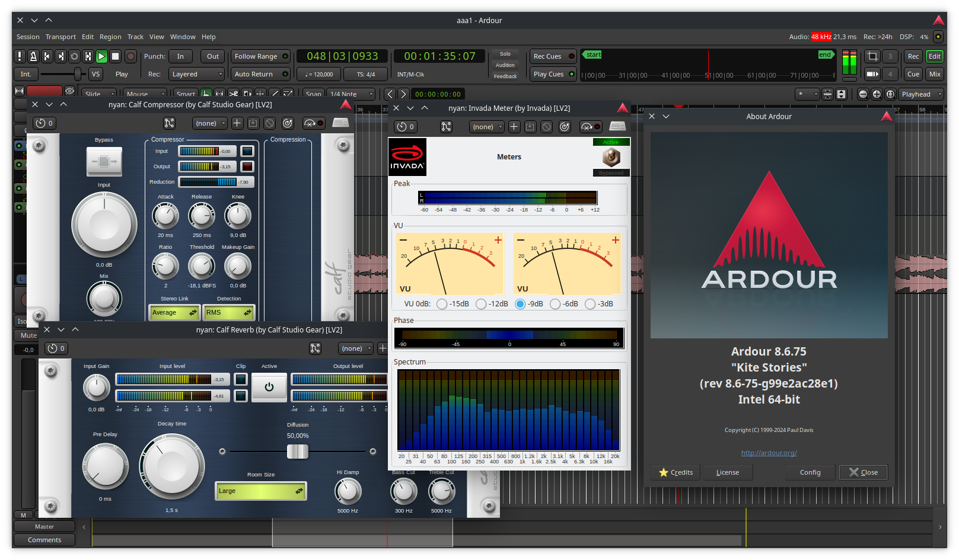Open the Track menu
Image resolution: width=959 pixels, height=560 pixels.
click(x=135, y=37)
